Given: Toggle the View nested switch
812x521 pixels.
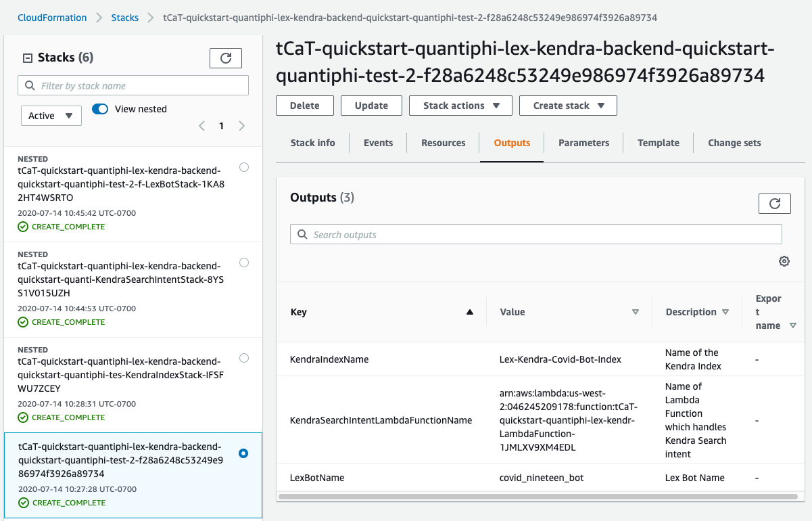Looking at the screenshot, I should (x=100, y=109).
